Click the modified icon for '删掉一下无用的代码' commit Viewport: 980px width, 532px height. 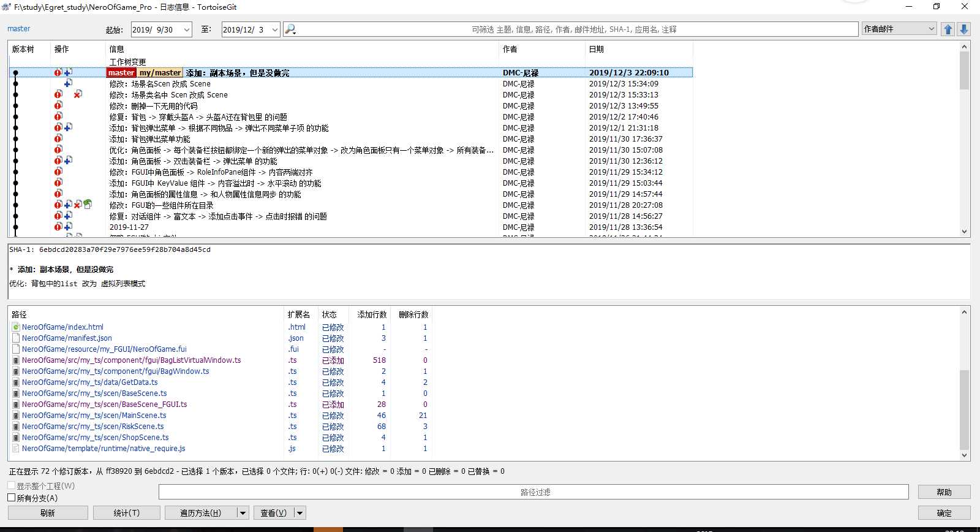pyautogui.click(x=58, y=105)
